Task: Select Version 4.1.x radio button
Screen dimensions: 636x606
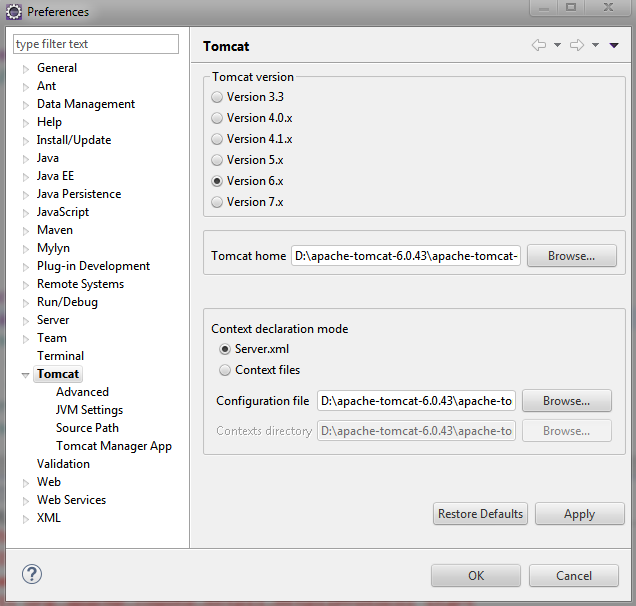Action: pyautogui.click(x=217, y=139)
